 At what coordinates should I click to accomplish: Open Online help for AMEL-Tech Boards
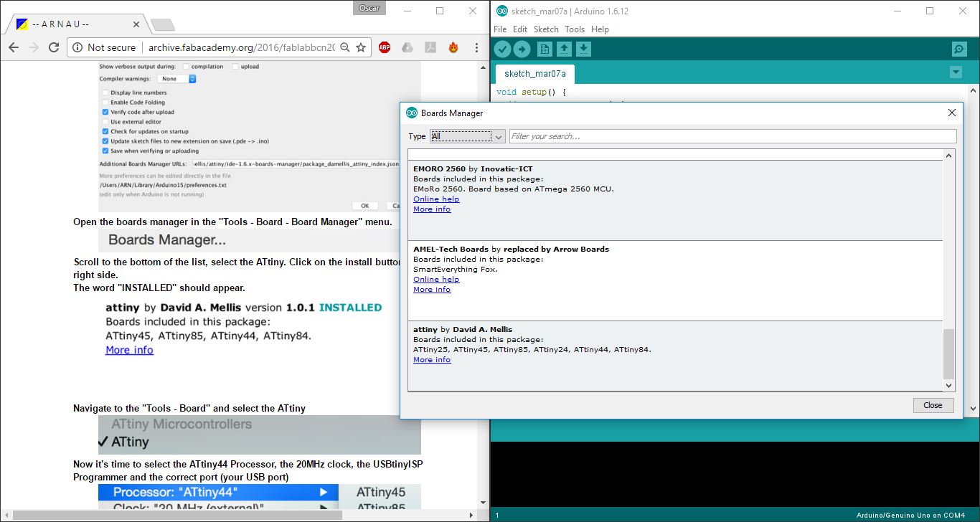point(436,280)
